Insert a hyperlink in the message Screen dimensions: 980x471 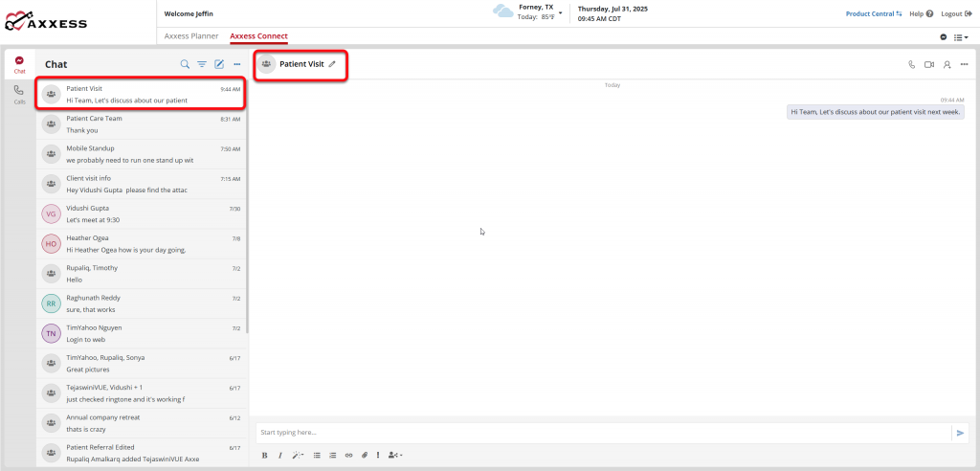[348, 455]
